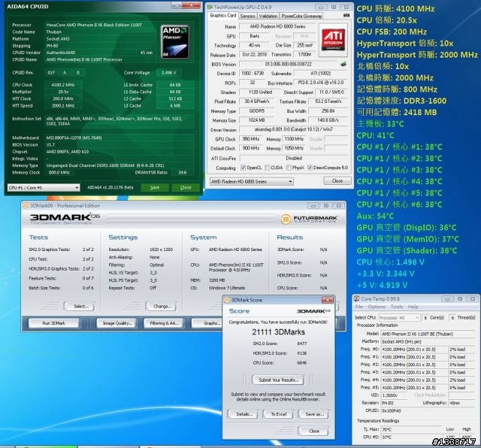Click the Core Temp Model field

click(x=428, y=334)
